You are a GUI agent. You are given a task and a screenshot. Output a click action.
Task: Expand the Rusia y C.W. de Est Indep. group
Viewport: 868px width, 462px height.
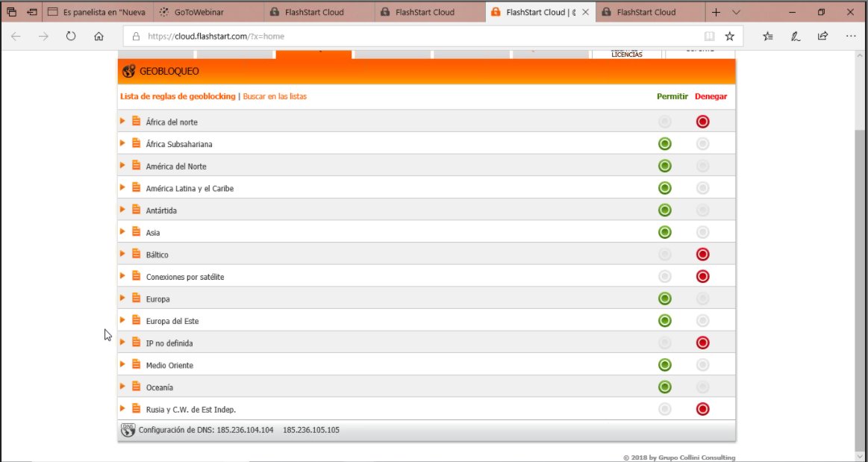[123, 408]
